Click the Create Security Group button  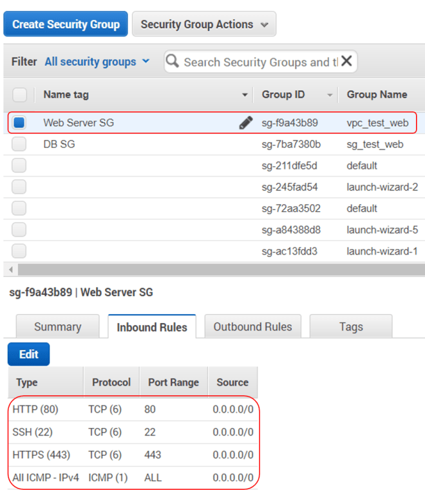tap(66, 24)
